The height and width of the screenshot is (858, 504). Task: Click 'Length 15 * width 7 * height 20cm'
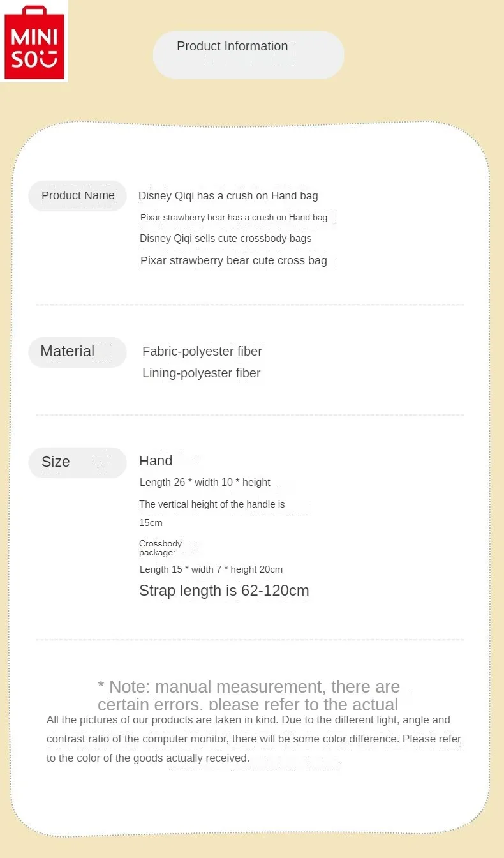pos(211,569)
